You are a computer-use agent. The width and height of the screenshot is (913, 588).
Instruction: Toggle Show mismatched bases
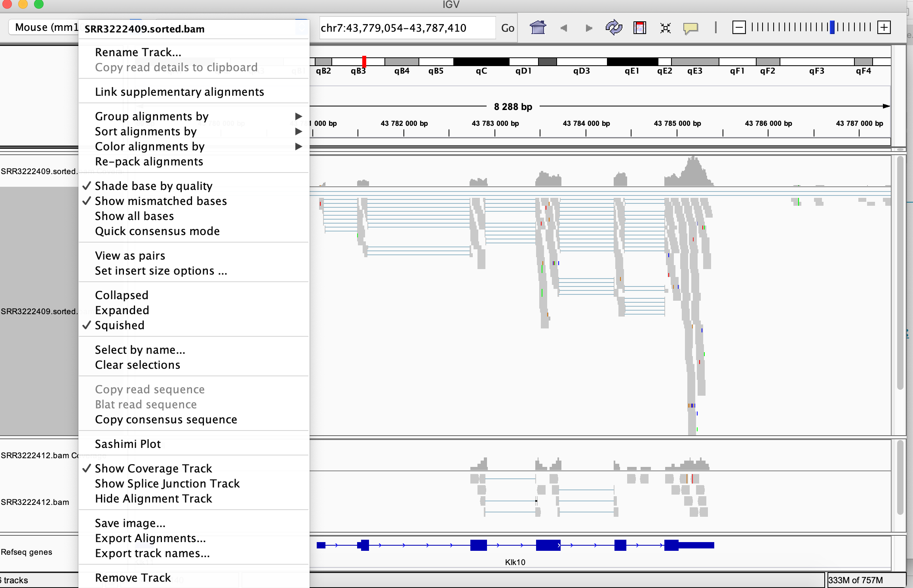click(x=161, y=201)
